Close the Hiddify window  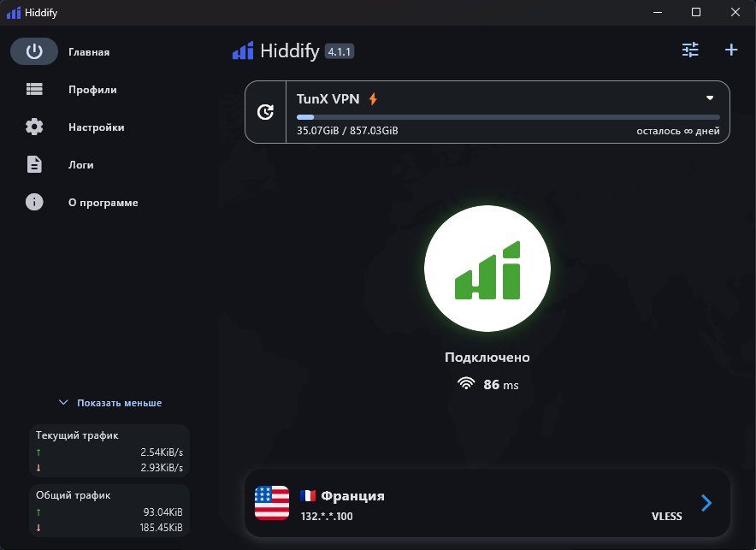[x=735, y=13]
